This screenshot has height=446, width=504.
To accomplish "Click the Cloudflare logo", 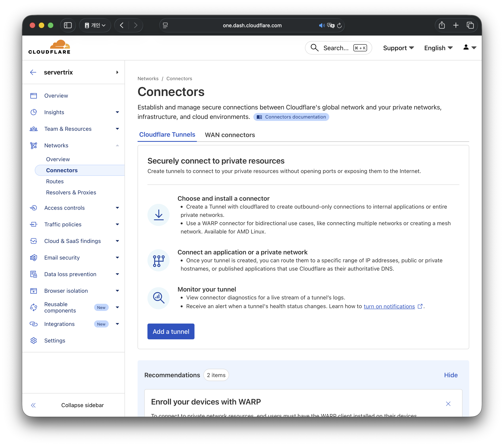I will pyautogui.click(x=49, y=47).
